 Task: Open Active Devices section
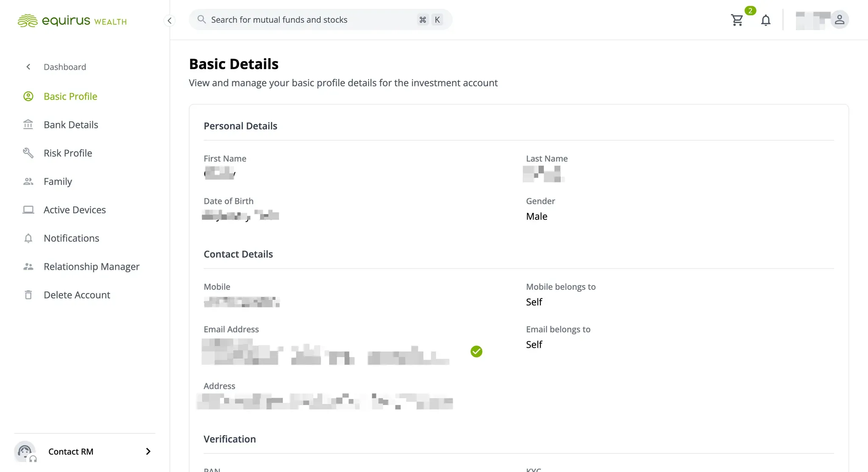point(75,210)
